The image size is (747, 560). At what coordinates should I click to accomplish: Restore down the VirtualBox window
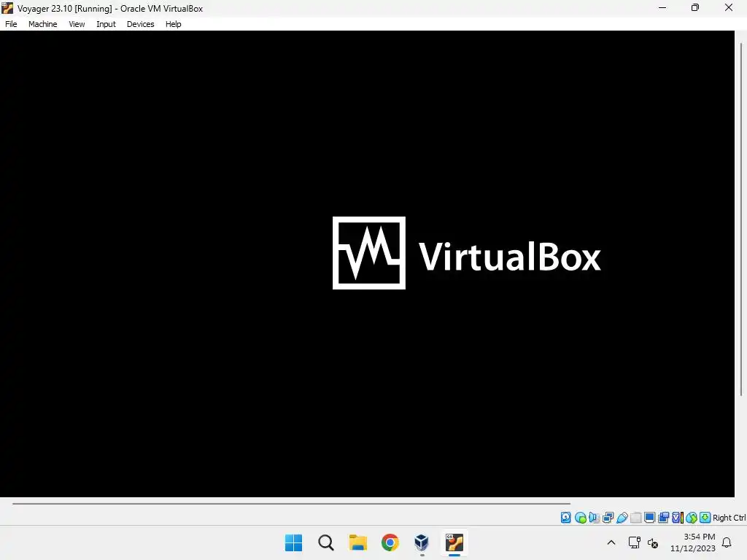695,7
